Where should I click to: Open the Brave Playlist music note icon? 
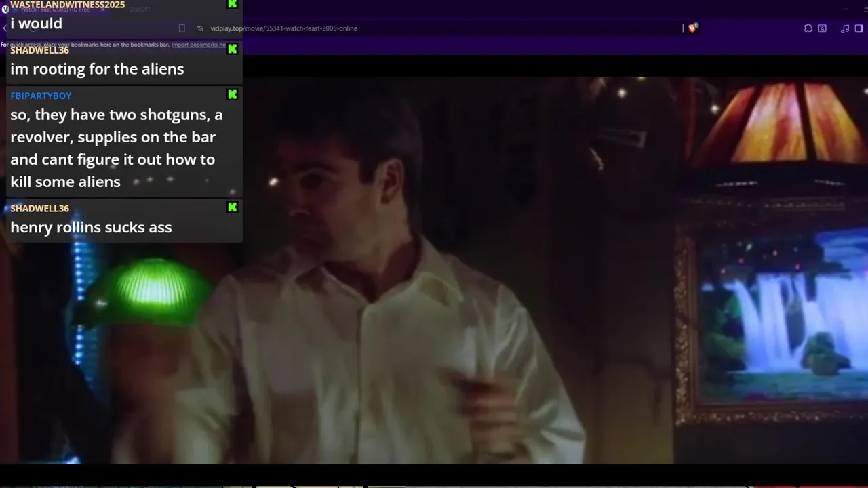[x=845, y=28]
